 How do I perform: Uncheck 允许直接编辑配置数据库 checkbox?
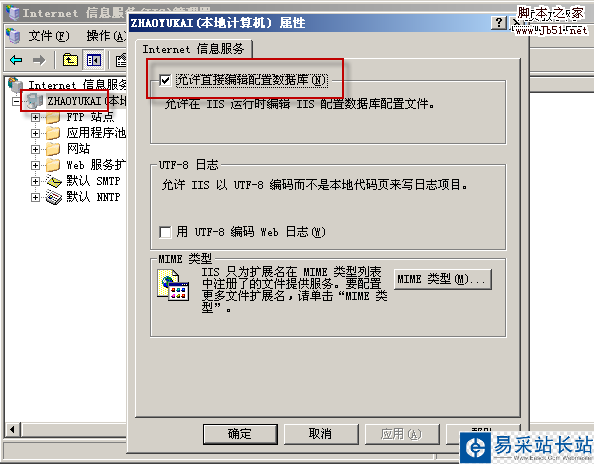165,80
